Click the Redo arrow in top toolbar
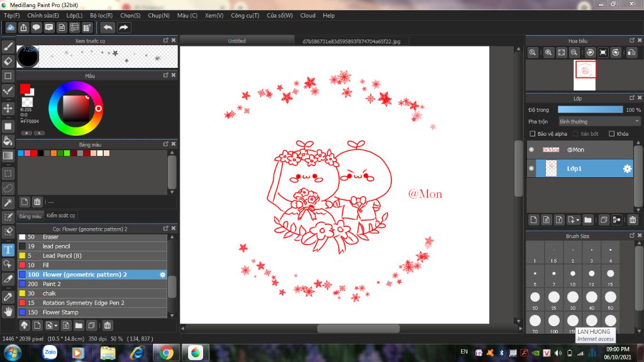Viewport: 644px width, 362px height. point(123,28)
